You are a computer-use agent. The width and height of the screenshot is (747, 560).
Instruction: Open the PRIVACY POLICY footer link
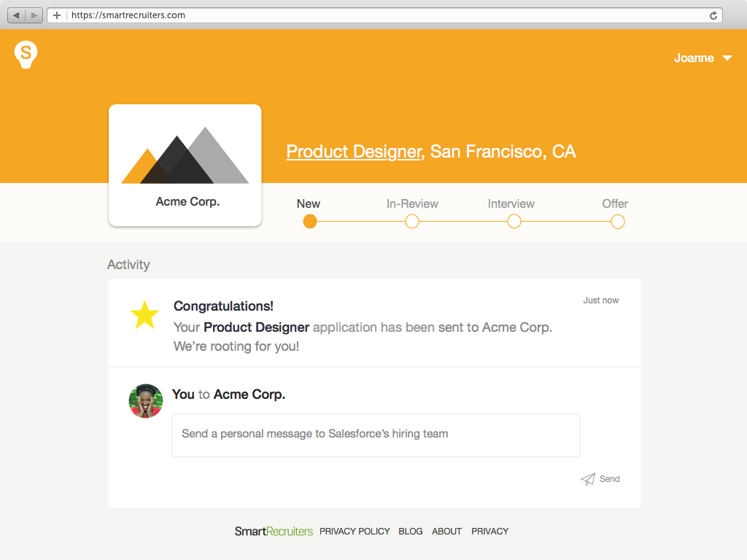[x=355, y=532]
